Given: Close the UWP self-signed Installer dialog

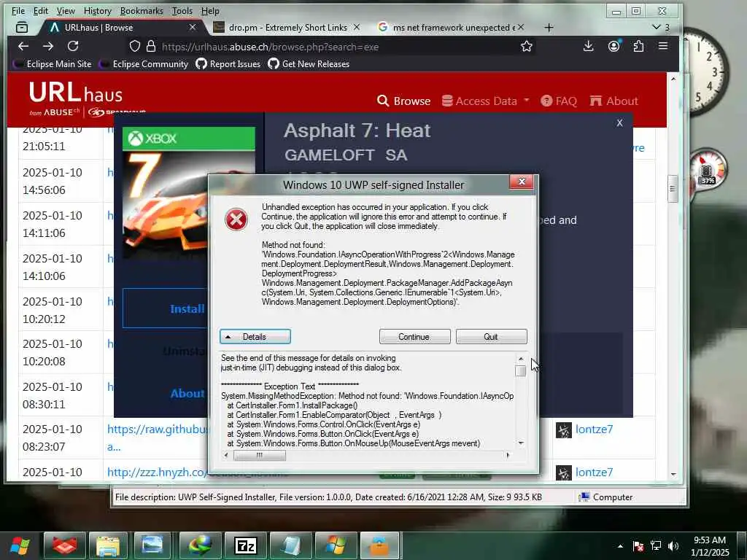Looking at the screenshot, I should (x=522, y=182).
